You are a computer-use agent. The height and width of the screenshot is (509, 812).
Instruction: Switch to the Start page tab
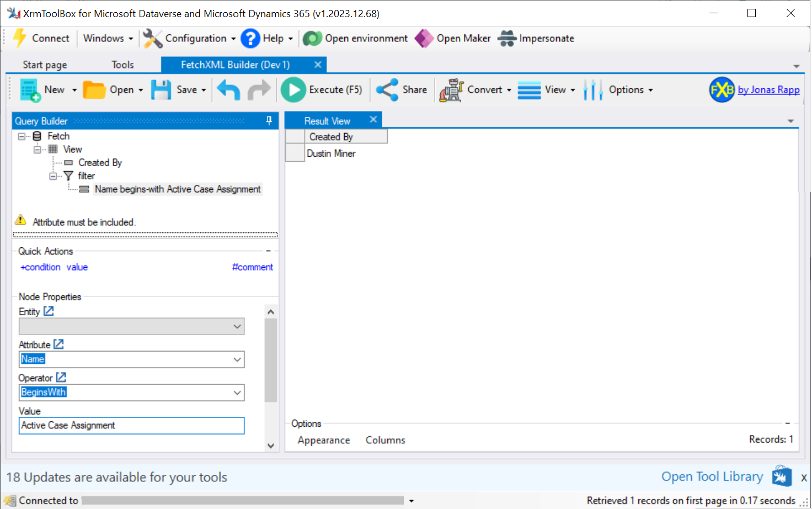click(x=45, y=65)
